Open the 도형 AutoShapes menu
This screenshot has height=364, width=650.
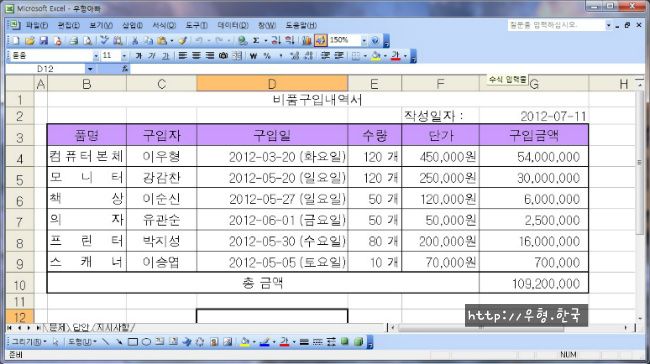tap(82, 342)
